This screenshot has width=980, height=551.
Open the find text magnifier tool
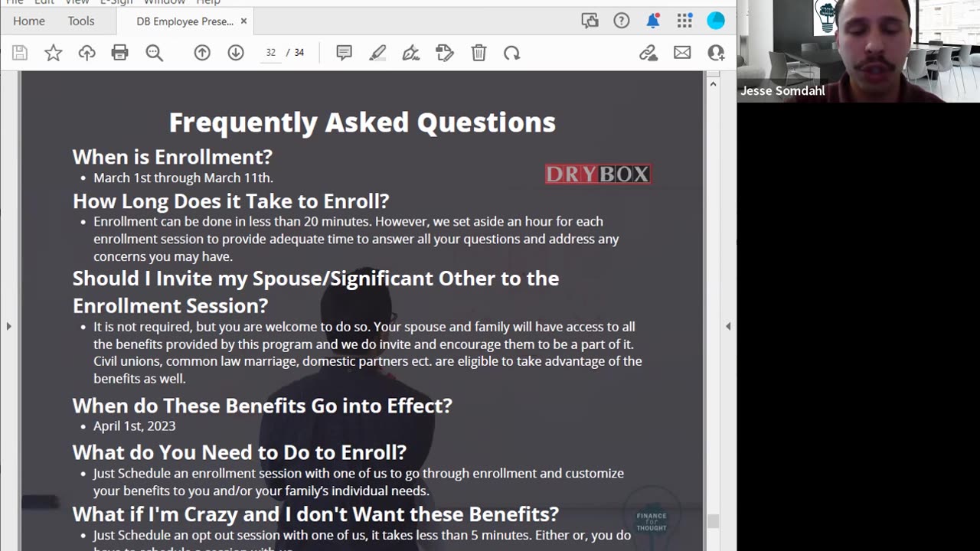pyautogui.click(x=154, y=53)
